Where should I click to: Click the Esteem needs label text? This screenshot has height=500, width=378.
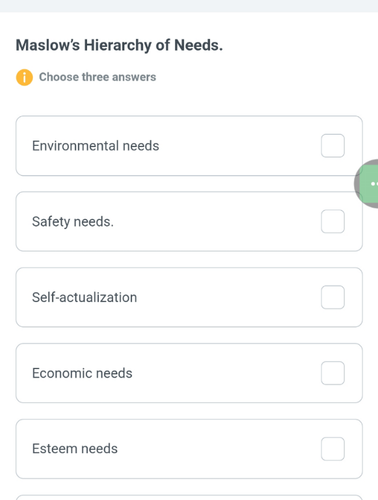(x=75, y=449)
